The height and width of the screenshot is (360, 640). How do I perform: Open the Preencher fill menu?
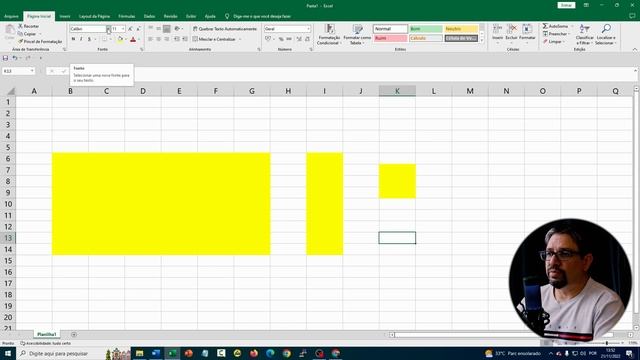(x=555, y=34)
